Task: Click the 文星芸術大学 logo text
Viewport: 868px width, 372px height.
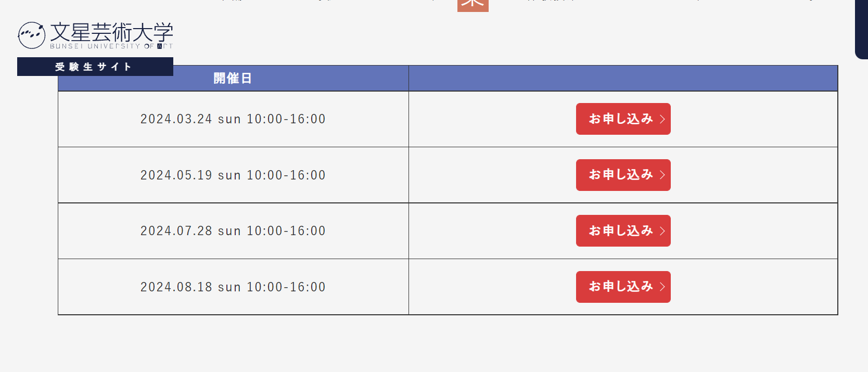Action: [111, 32]
